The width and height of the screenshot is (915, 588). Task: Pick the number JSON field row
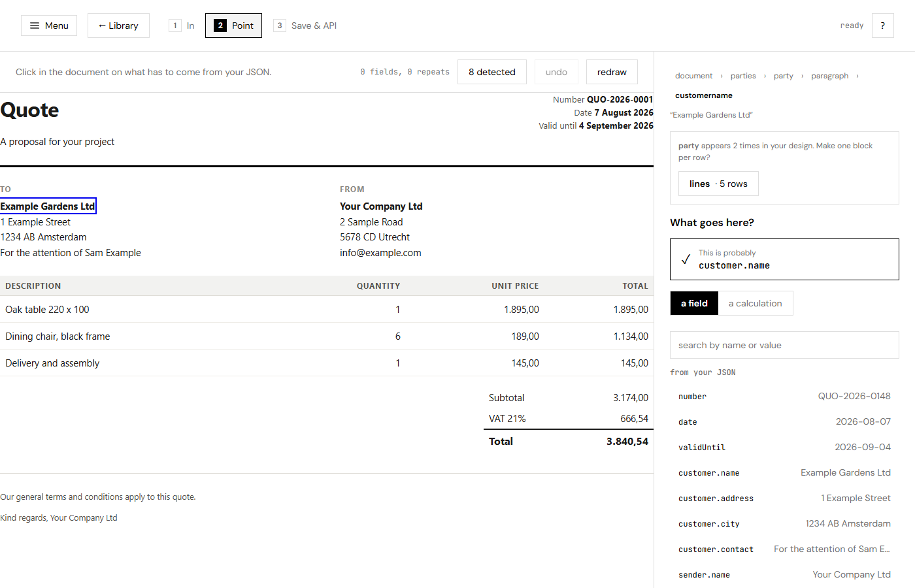pos(784,397)
